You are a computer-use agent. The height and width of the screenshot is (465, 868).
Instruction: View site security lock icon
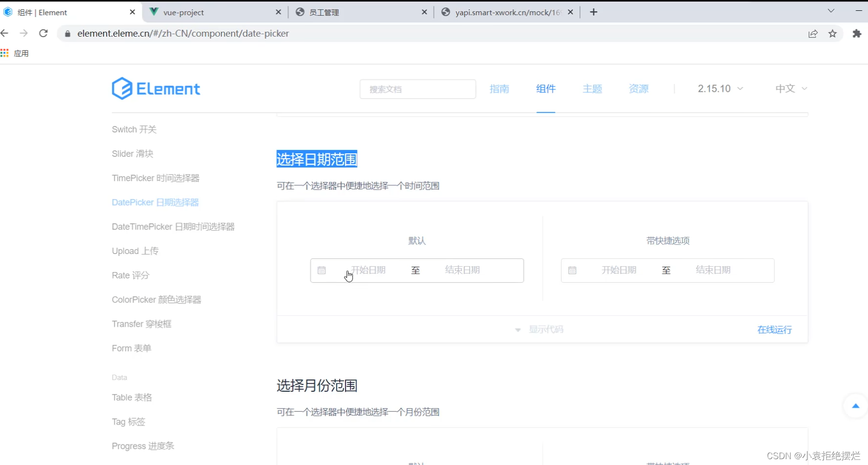pyautogui.click(x=68, y=34)
